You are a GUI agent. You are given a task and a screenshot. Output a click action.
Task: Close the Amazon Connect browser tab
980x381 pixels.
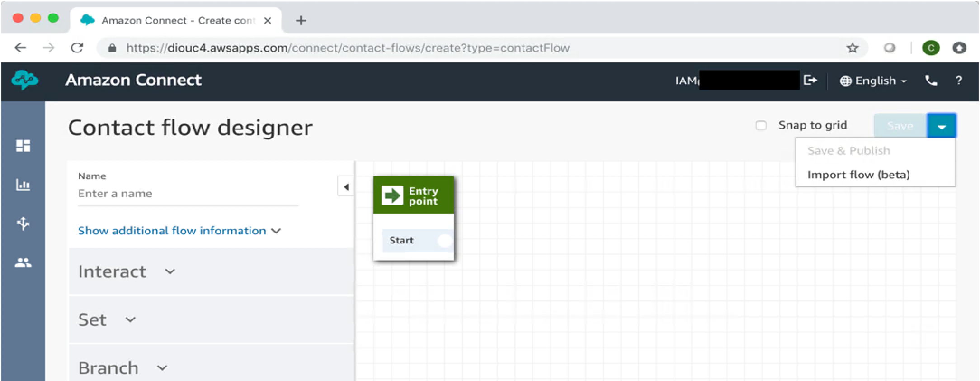268,20
